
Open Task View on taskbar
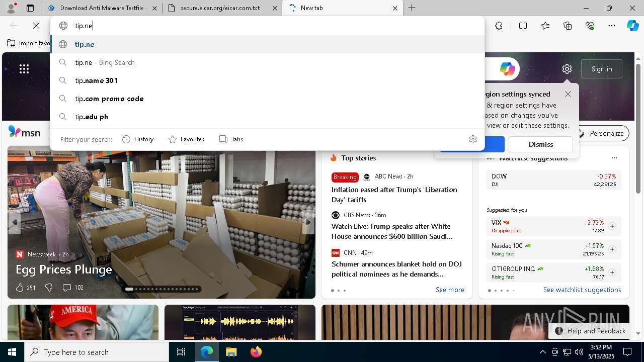tap(181, 352)
